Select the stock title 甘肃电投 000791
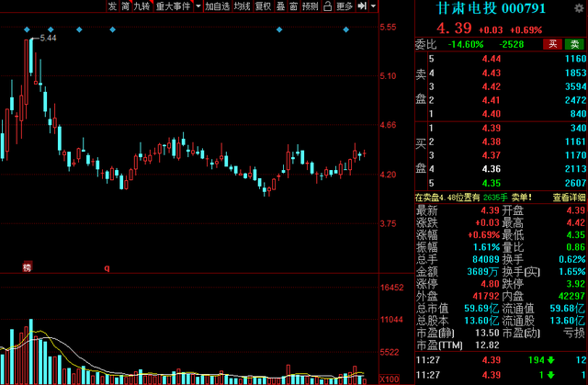 coord(491,8)
